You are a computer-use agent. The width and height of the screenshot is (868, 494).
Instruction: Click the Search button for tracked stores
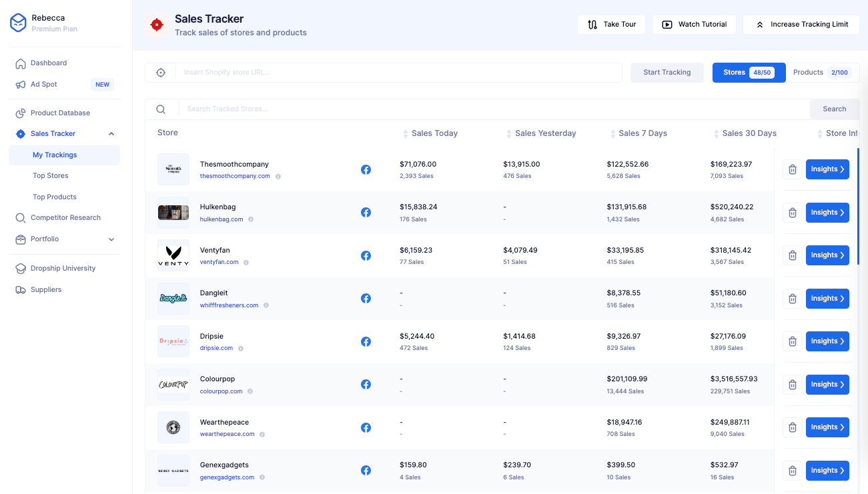(834, 109)
